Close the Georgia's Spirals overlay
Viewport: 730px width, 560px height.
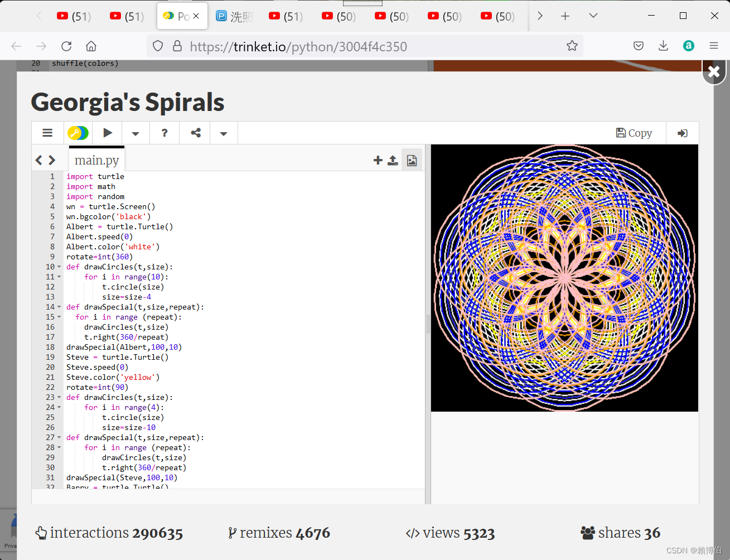click(x=714, y=72)
